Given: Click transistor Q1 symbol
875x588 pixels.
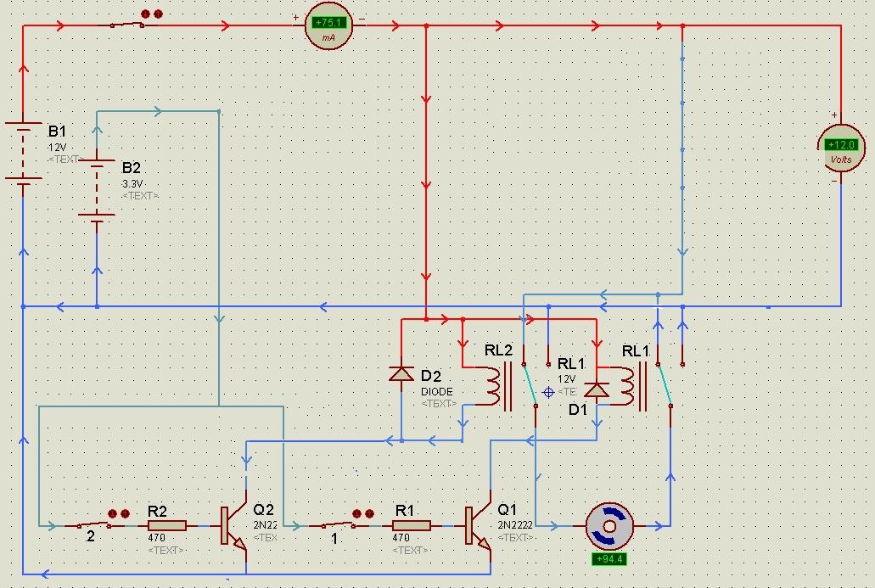Looking at the screenshot, I should click(x=478, y=526).
